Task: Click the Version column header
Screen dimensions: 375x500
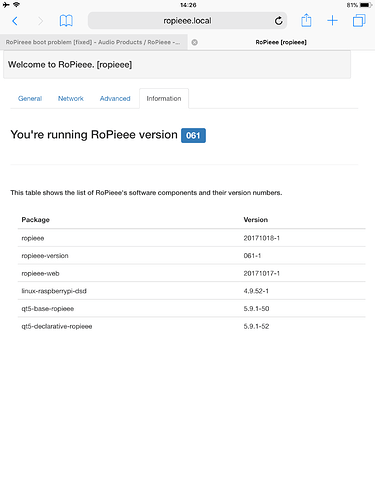Action: pyautogui.click(x=256, y=220)
